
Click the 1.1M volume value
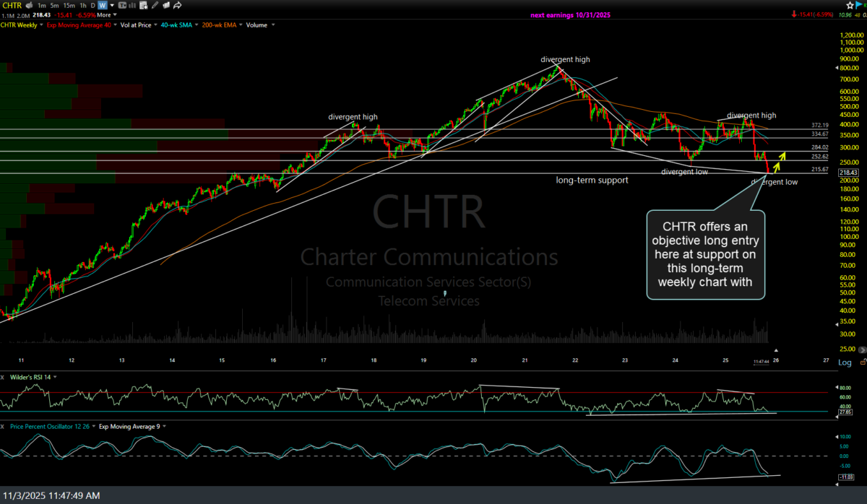[8, 15]
